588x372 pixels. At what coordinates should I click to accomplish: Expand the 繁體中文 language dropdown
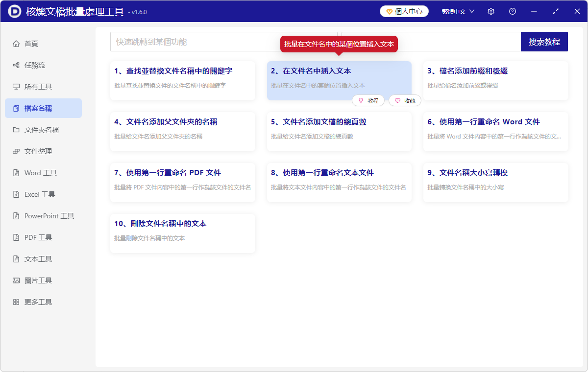coord(457,11)
